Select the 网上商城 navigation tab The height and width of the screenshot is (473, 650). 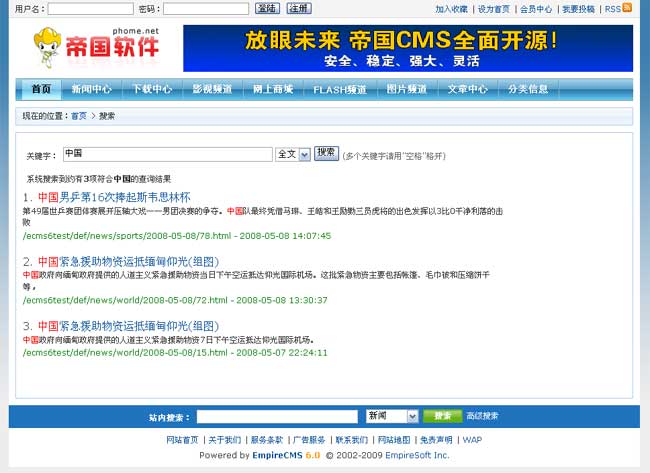point(273,89)
